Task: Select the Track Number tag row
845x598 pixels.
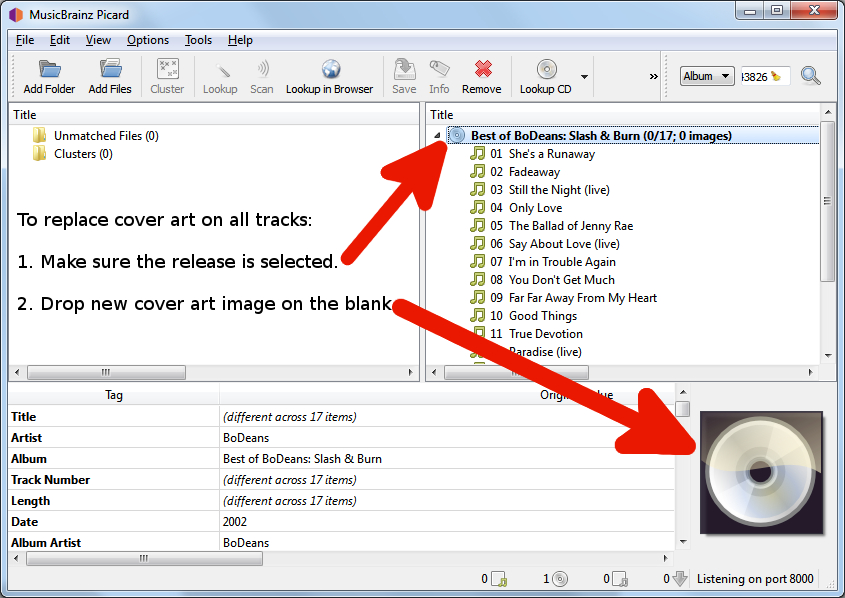Action: (x=342, y=479)
